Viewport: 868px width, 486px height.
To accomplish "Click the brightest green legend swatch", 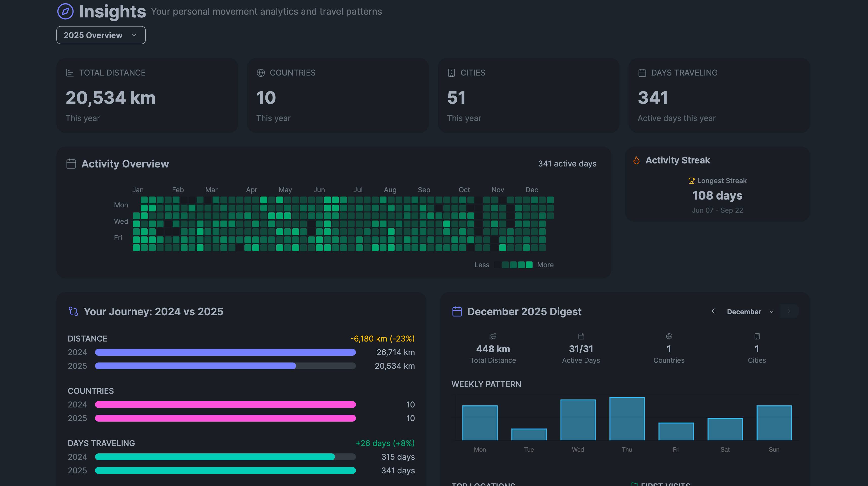I will (x=529, y=265).
